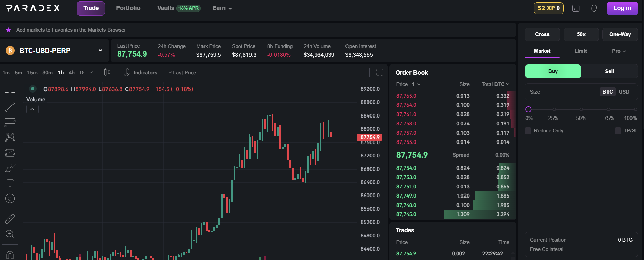Open the Vaults tab
644x260 pixels.
(179, 8)
